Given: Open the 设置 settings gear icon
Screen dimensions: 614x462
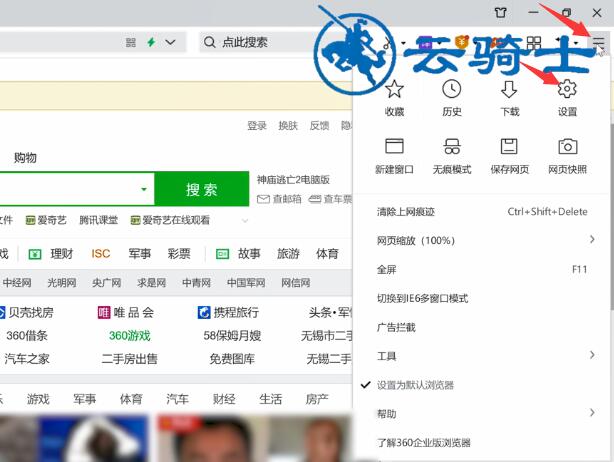Looking at the screenshot, I should pyautogui.click(x=567, y=89).
